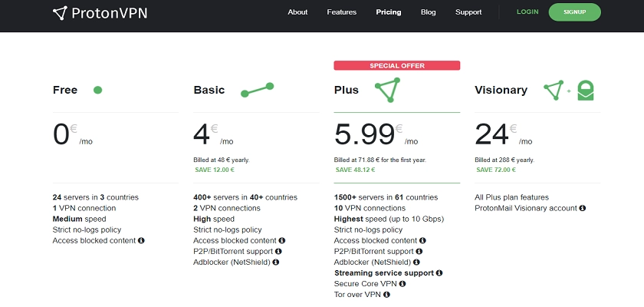Click '10 VPN connections' text
The width and height of the screenshot is (644, 307).
click(x=370, y=208)
